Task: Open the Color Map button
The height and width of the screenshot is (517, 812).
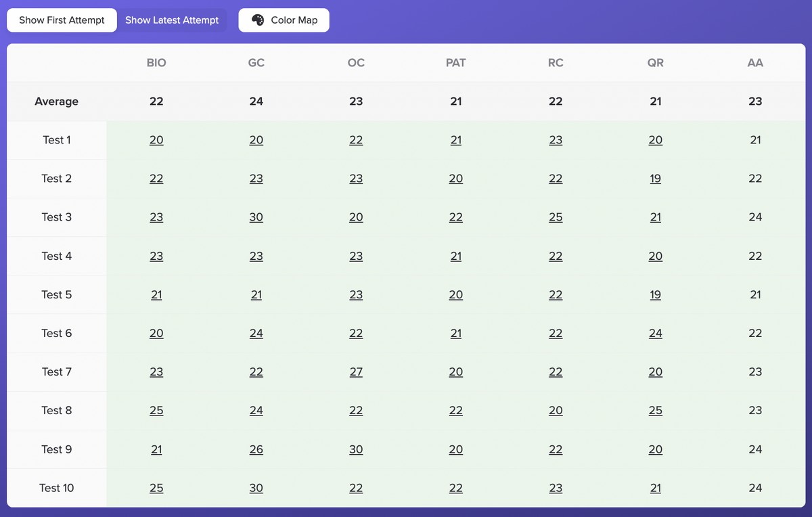Action: pos(284,20)
